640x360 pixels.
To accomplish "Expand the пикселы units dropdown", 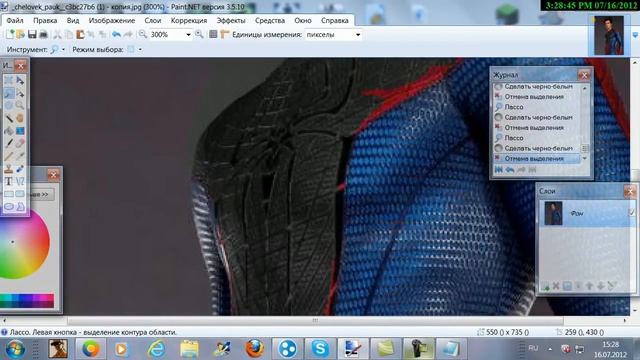I will 358,35.
